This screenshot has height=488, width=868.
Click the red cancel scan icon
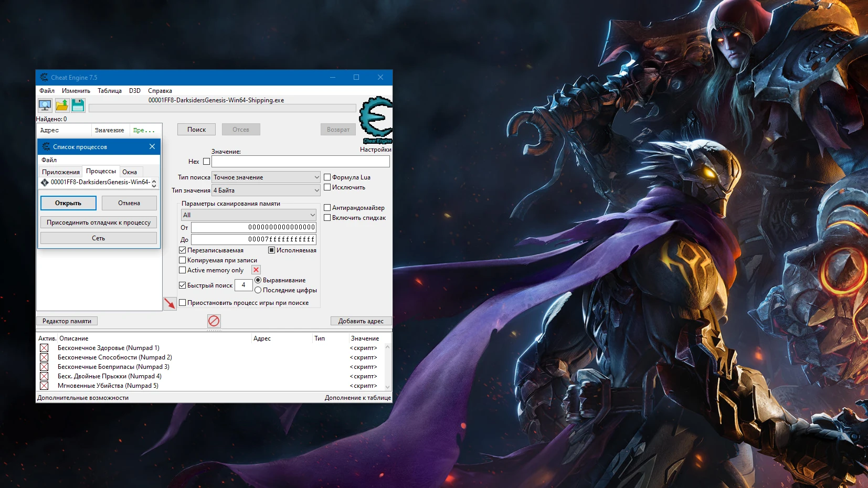click(x=214, y=321)
